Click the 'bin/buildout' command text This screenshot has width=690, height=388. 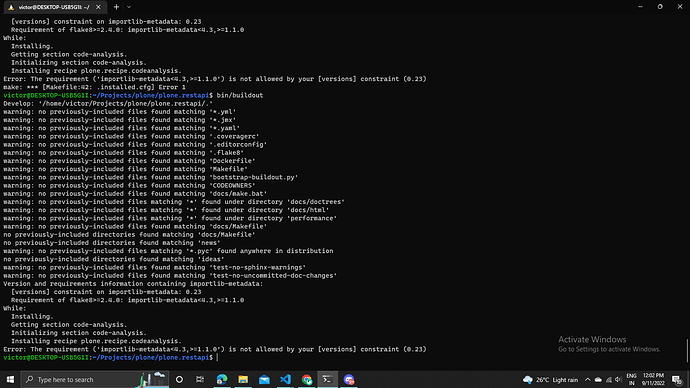[x=240, y=95]
